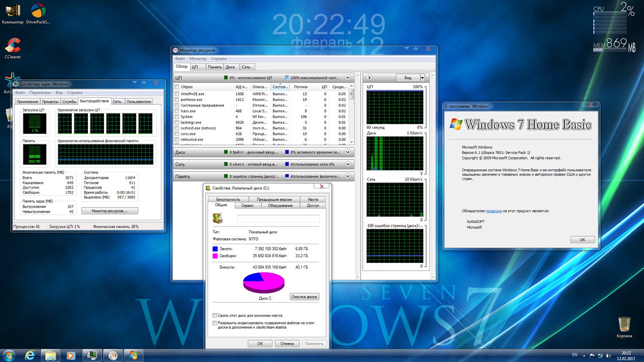Enable Разрешить индексировать содержимое checkbox
The height and width of the screenshot is (362, 644).
tap(215, 323)
